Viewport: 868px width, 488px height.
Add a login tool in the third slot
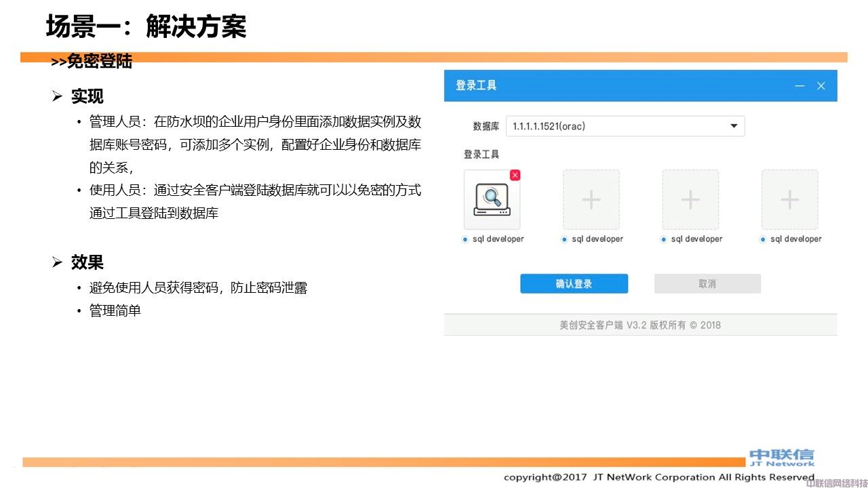pyautogui.click(x=690, y=200)
